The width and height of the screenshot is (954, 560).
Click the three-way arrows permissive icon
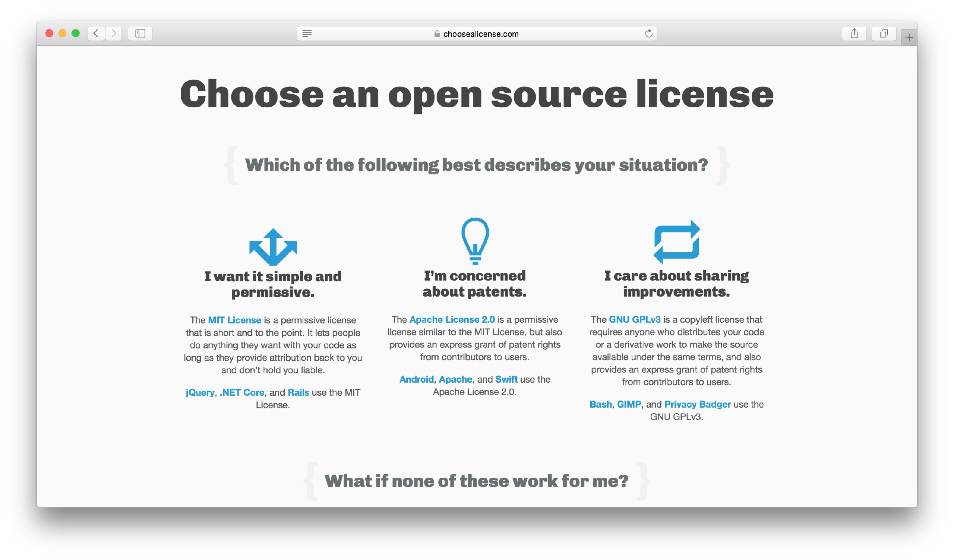pyautogui.click(x=273, y=247)
